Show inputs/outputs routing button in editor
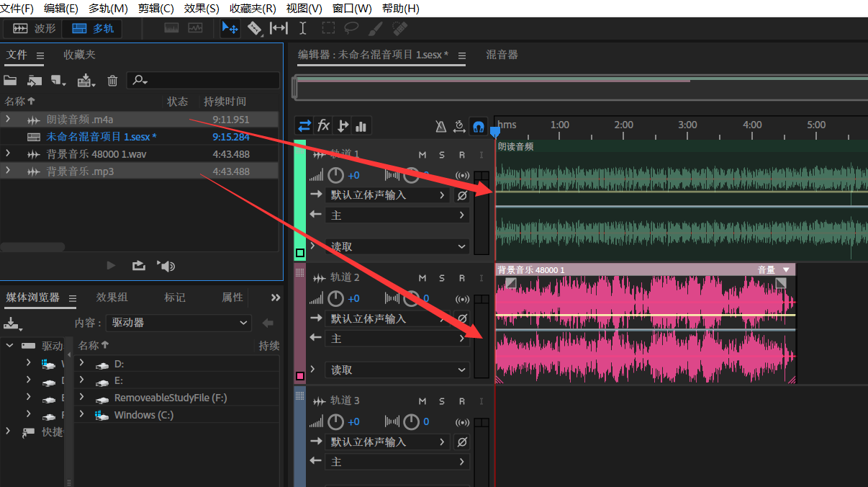This screenshot has width=868, height=487. 305,126
